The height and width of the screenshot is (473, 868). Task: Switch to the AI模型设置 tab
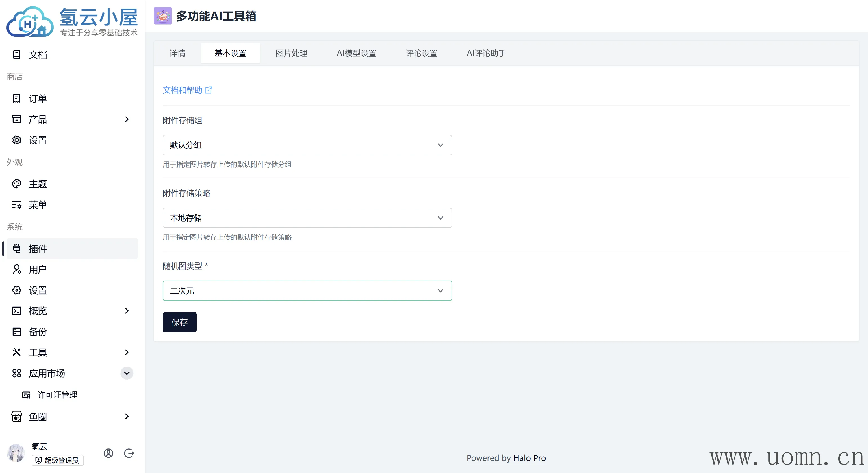pos(356,53)
